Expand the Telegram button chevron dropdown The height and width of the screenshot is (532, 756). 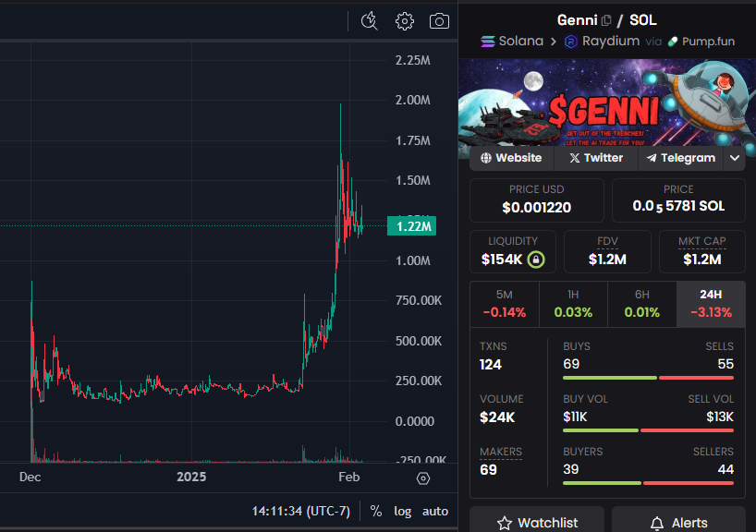tap(735, 158)
